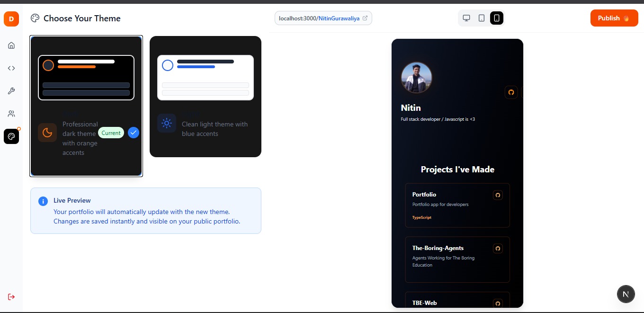The image size is (644, 313).
Task: Click the logout icon at the sidebar bottom
Action: (11, 296)
